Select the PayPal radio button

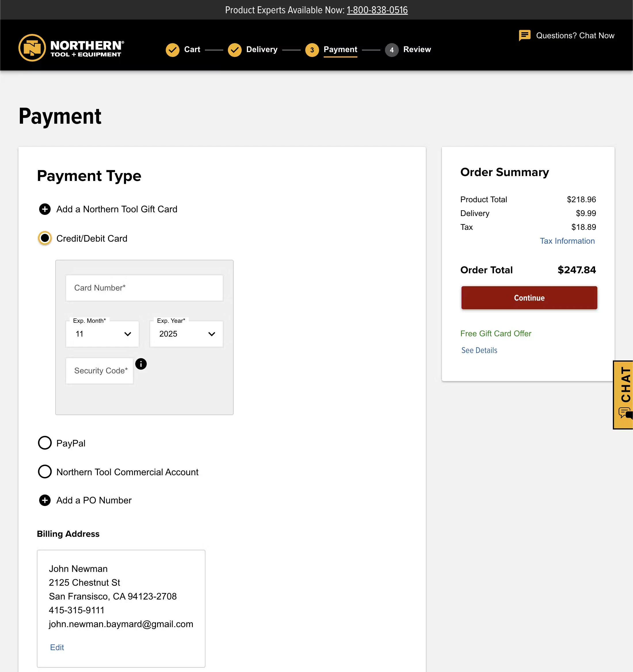[45, 443]
